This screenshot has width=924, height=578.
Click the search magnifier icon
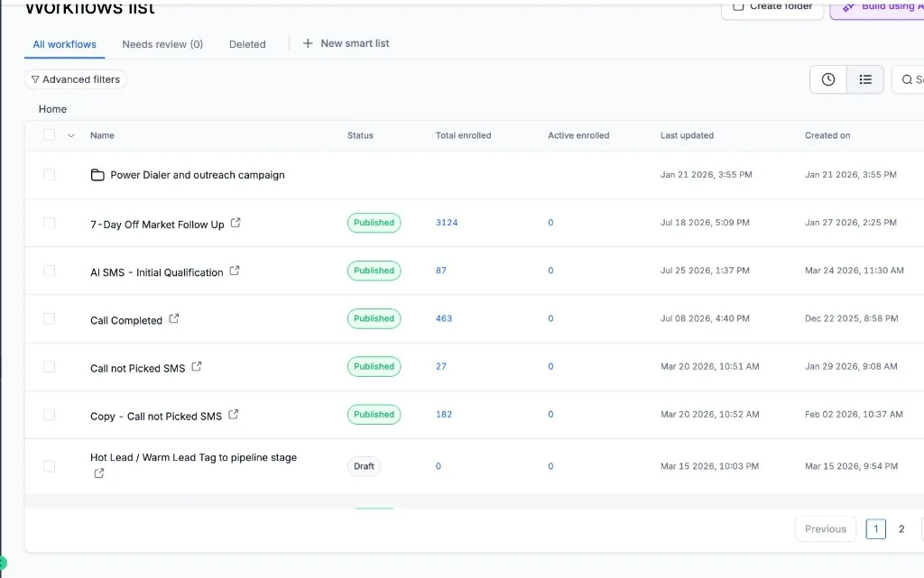pos(907,79)
